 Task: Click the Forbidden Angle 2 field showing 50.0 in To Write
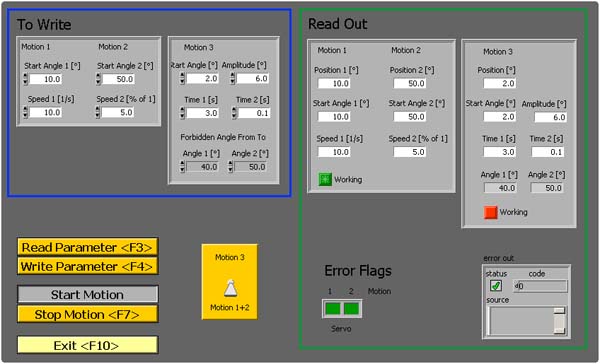[251, 167]
